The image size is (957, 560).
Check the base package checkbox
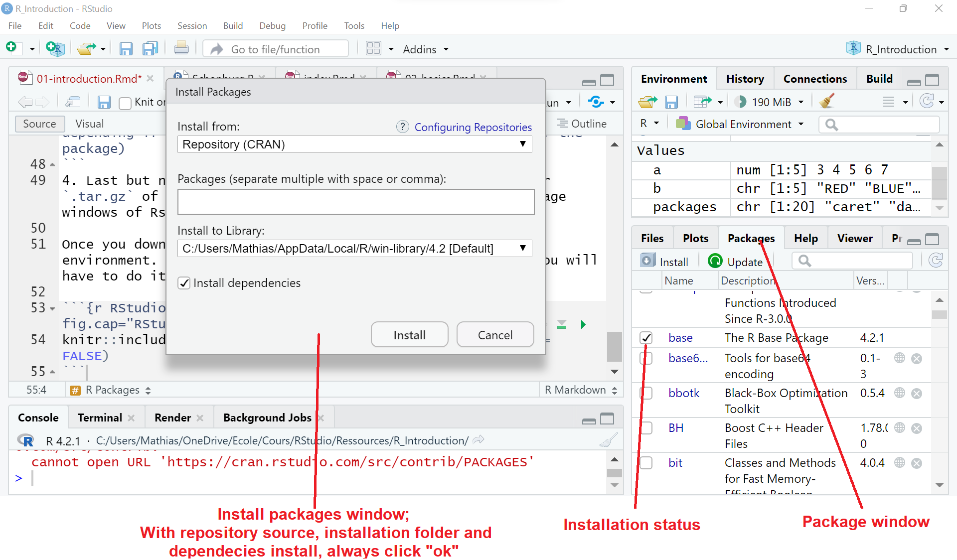point(645,337)
